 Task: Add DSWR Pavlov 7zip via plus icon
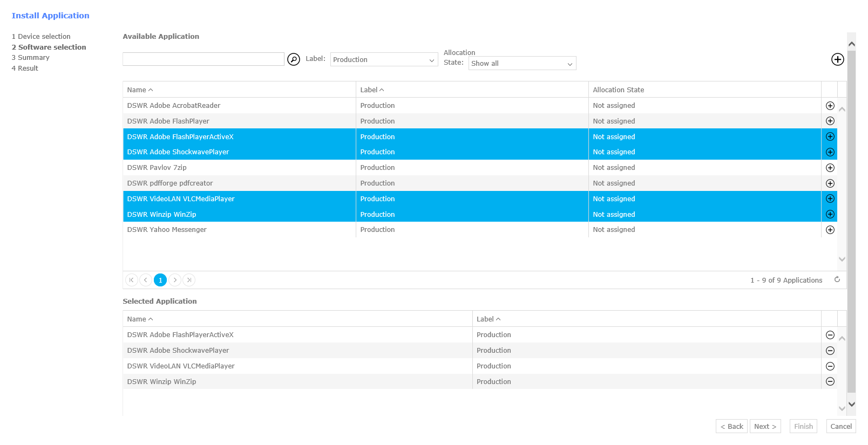click(x=830, y=168)
